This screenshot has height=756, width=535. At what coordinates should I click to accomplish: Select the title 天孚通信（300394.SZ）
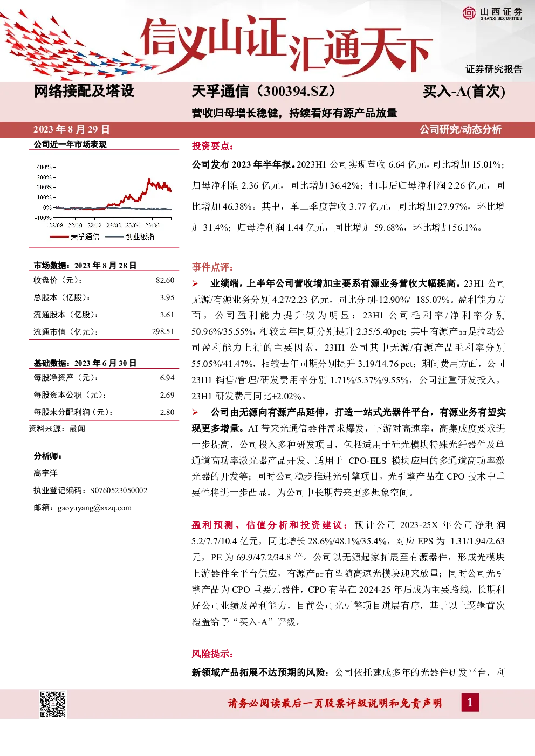(x=264, y=91)
